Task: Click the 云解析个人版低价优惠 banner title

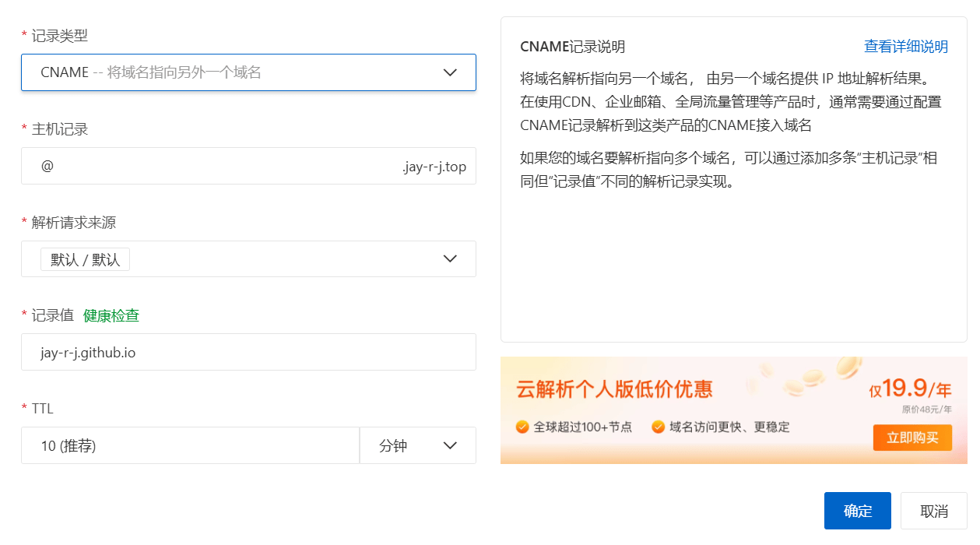Action: tap(614, 389)
